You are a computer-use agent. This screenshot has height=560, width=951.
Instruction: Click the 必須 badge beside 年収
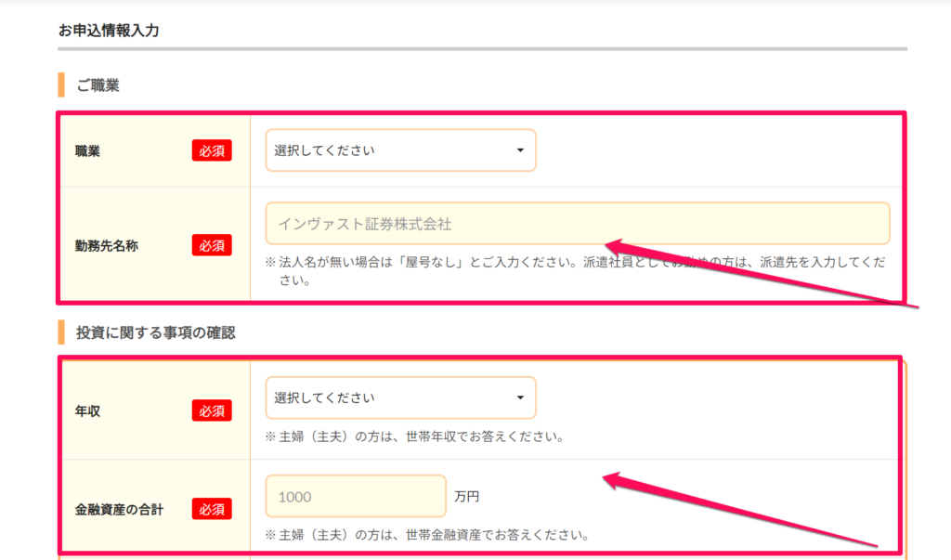coord(212,410)
